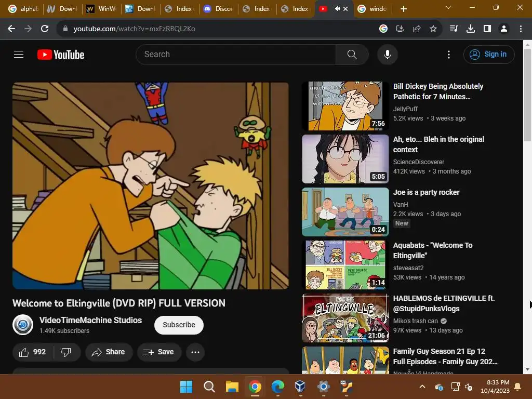The height and width of the screenshot is (399, 532).
Task: Open 'Ah, eto... Bleh' video title
Action: click(438, 144)
